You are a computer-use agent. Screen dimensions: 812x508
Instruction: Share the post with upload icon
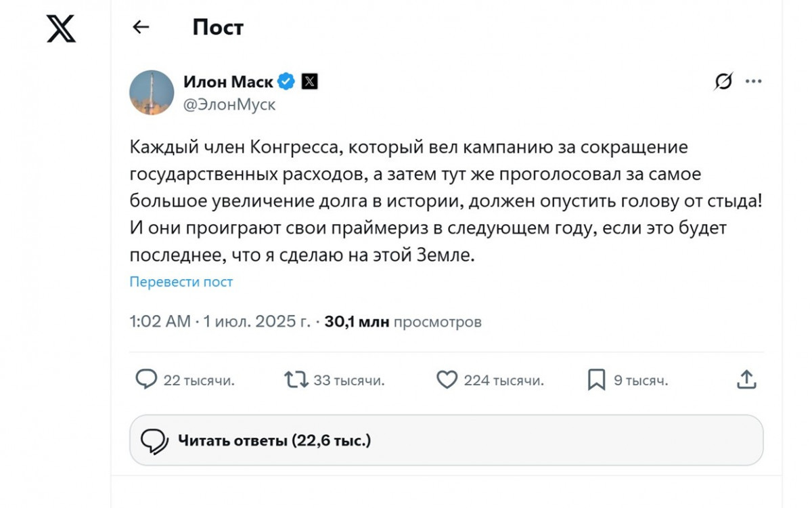click(x=746, y=379)
